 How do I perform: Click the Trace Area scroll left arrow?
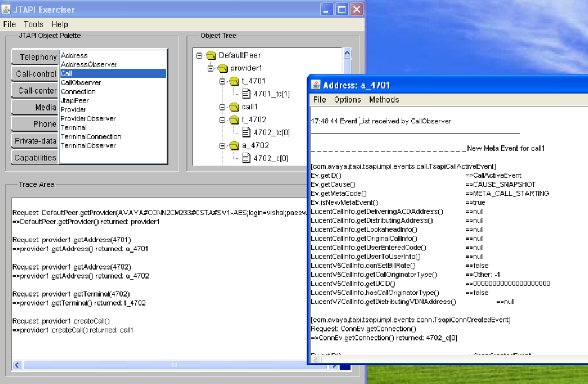[17, 365]
